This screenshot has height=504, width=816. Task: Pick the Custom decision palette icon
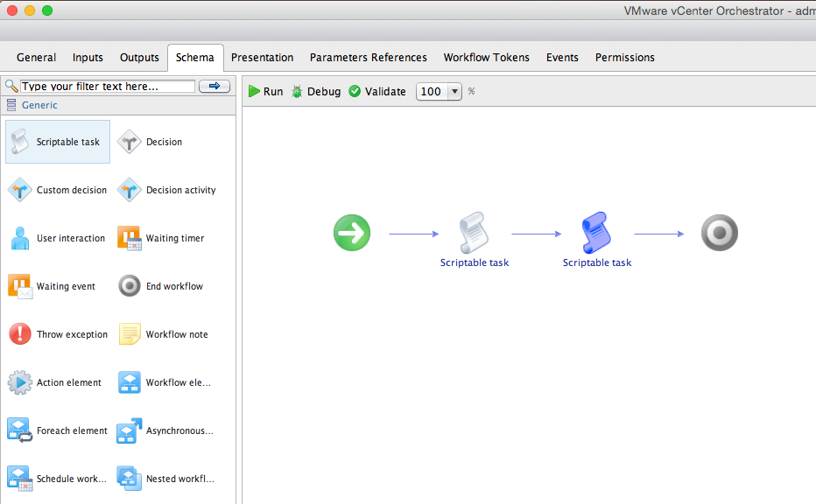pos(20,190)
